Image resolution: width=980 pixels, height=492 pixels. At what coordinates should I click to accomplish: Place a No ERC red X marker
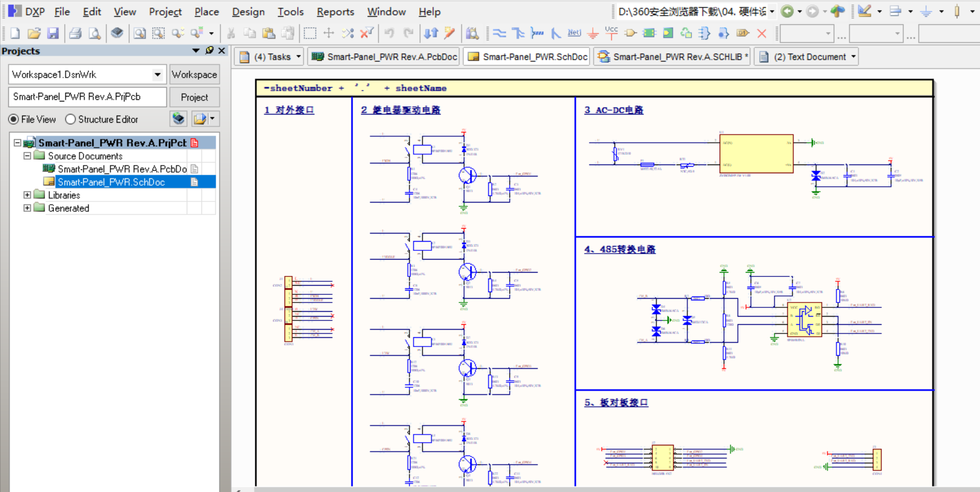[x=762, y=34]
